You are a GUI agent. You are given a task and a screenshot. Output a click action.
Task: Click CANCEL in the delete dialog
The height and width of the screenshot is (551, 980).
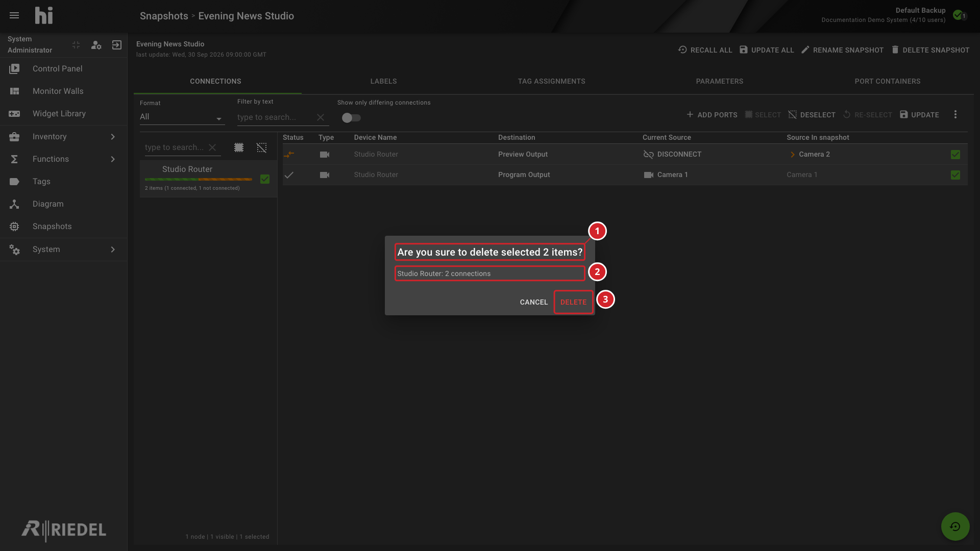coord(533,302)
